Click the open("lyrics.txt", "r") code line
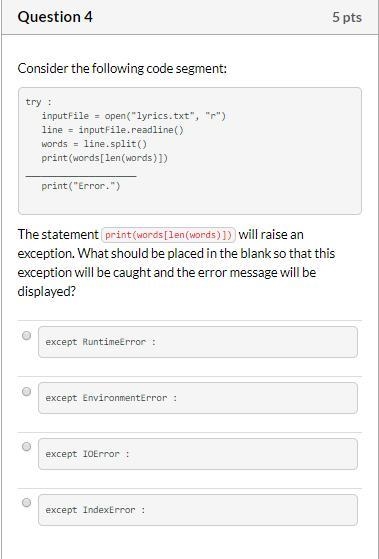Viewport: 379px width, 559px height. [x=134, y=116]
